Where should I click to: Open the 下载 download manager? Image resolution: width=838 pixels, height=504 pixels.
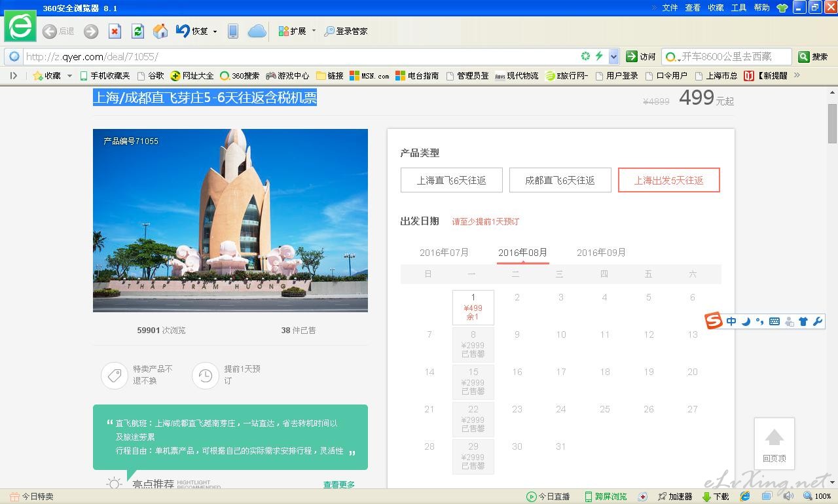(x=716, y=497)
